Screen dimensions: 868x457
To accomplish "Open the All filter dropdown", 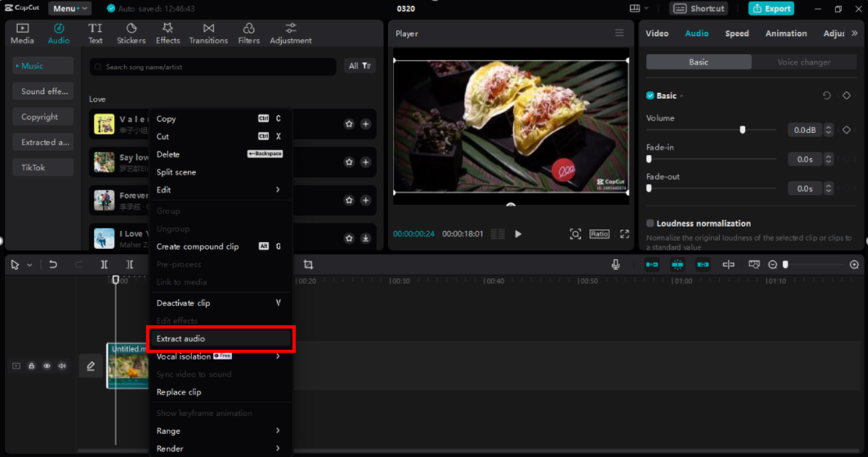I will [360, 66].
